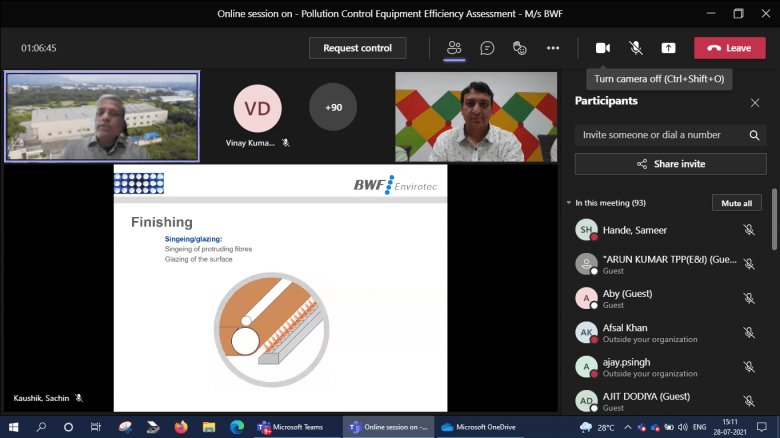Expand the +90 overflow participants bubble
Viewport: 780px width, 438px height.
click(333, 107)
